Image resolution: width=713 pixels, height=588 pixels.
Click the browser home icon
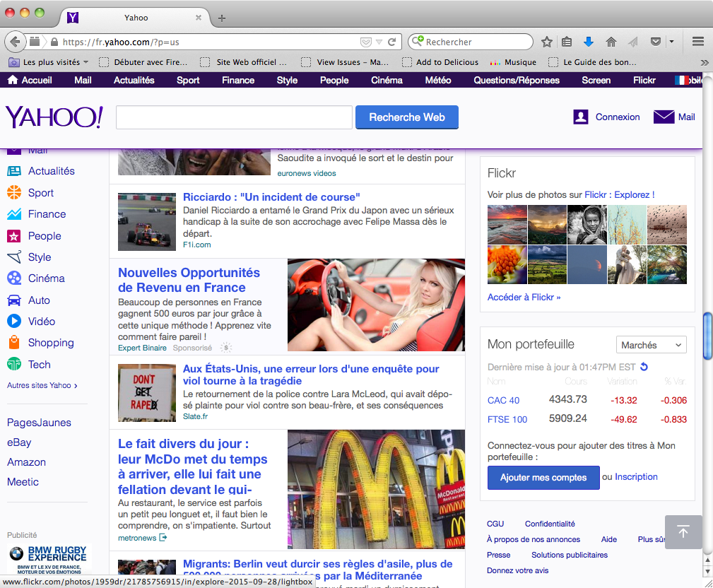coord(611,42)
